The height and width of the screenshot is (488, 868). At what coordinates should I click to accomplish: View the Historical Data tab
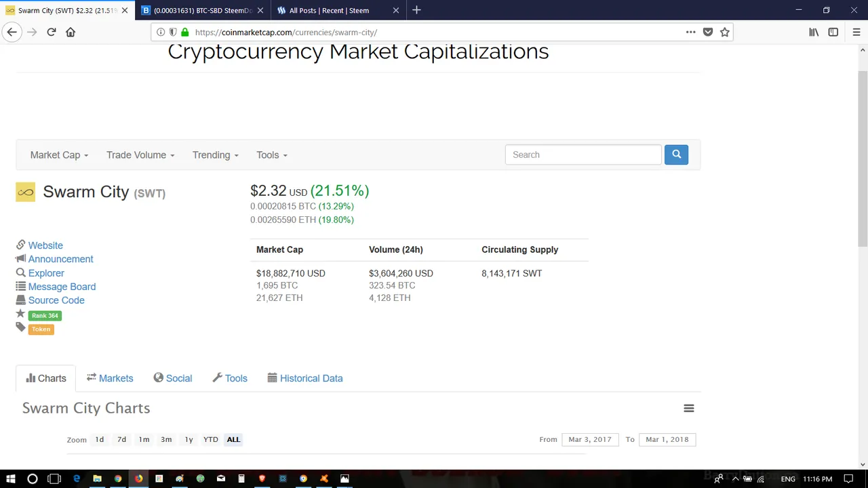(304, 378)
